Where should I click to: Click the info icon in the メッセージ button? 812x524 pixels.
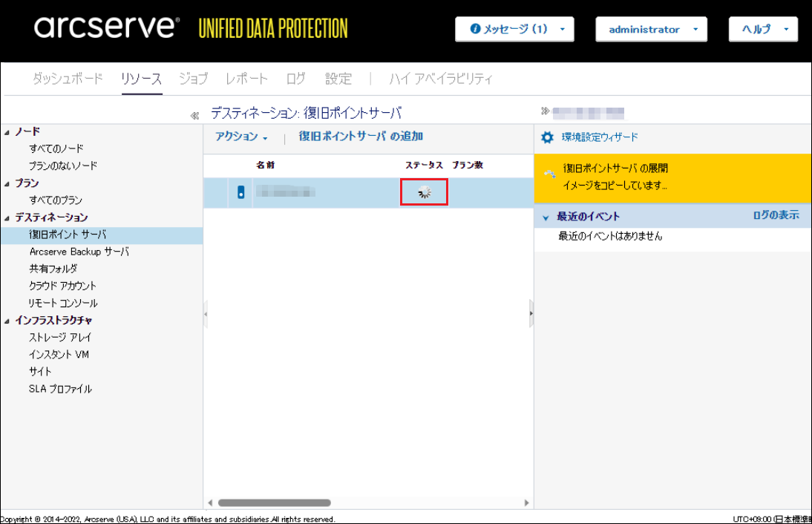point(476,30)
